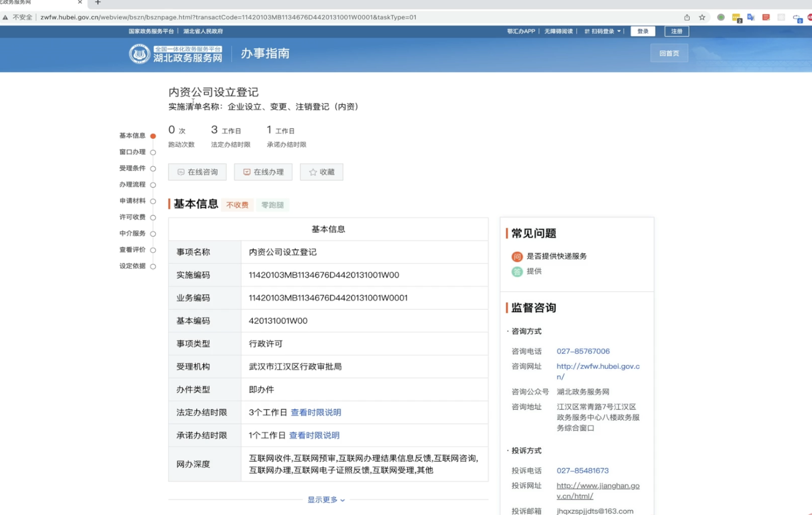Click the Hubei government service site logo
This screenshot has width=812, height=515.
click(x=175, y=54)
